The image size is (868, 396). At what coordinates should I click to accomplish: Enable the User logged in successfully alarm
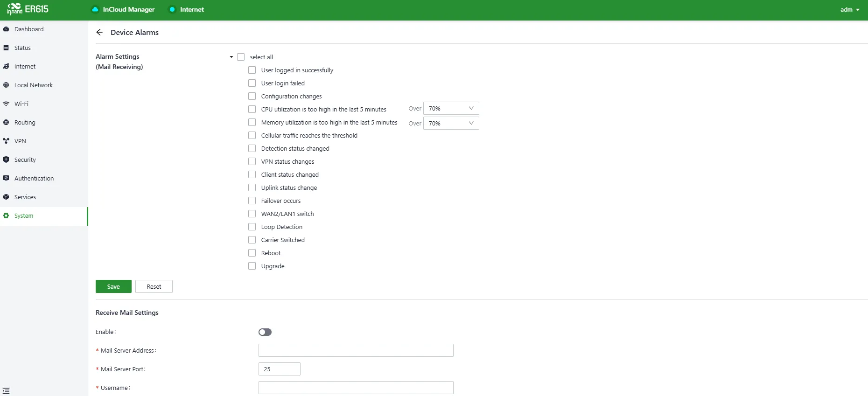click(252, 70)
